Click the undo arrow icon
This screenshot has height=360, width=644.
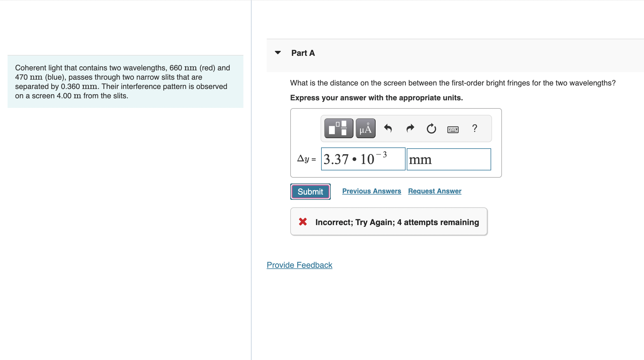388,128
